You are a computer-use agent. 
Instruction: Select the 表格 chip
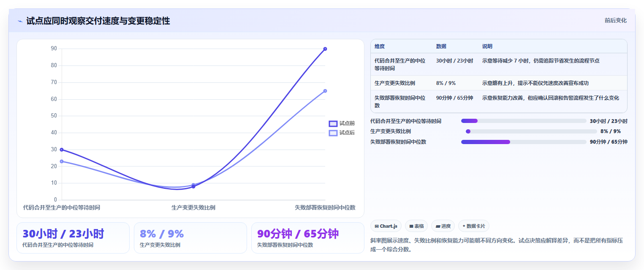click(x=416, y=226)
